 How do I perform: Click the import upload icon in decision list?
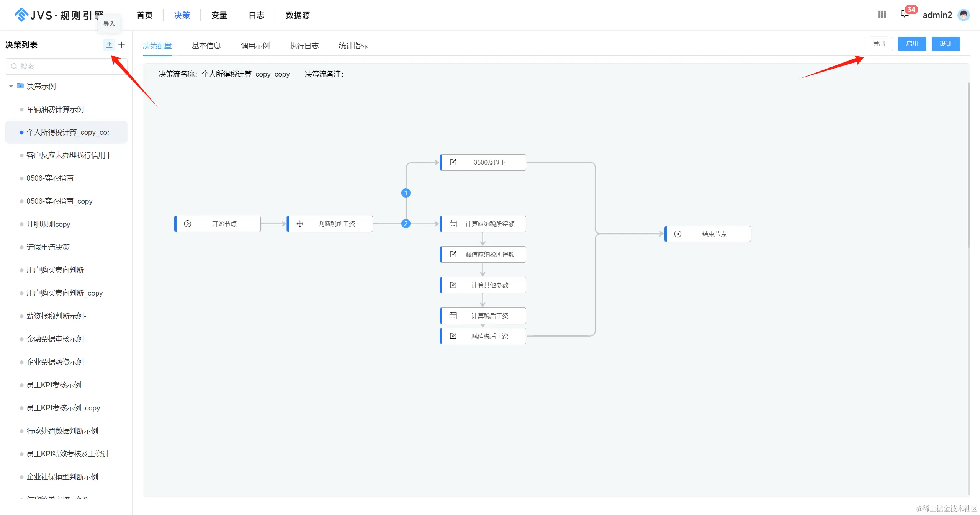109,45
